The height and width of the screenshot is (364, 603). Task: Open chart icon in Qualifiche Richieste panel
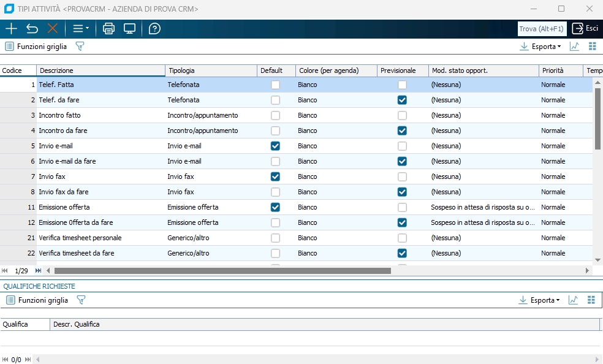[x=574, y=300]
